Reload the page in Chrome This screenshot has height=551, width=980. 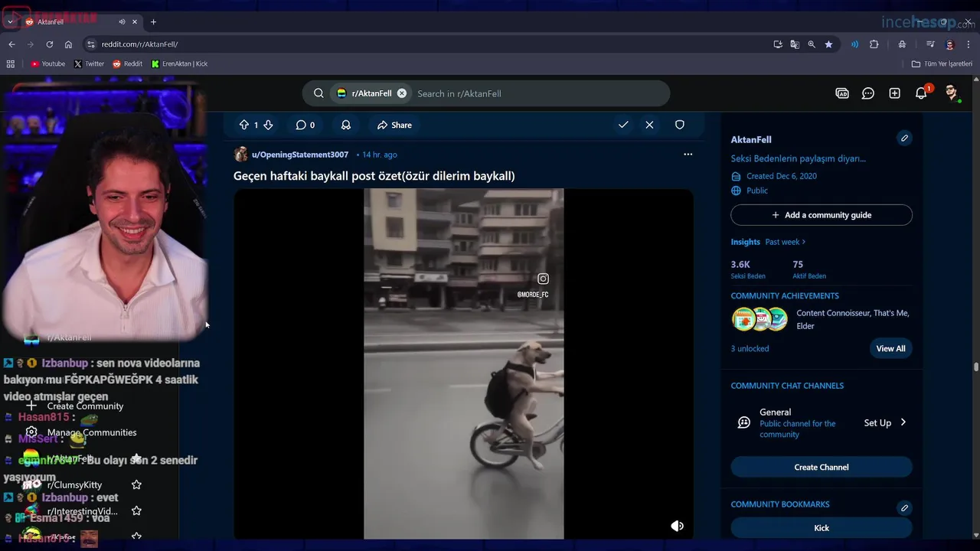(50, 44)
